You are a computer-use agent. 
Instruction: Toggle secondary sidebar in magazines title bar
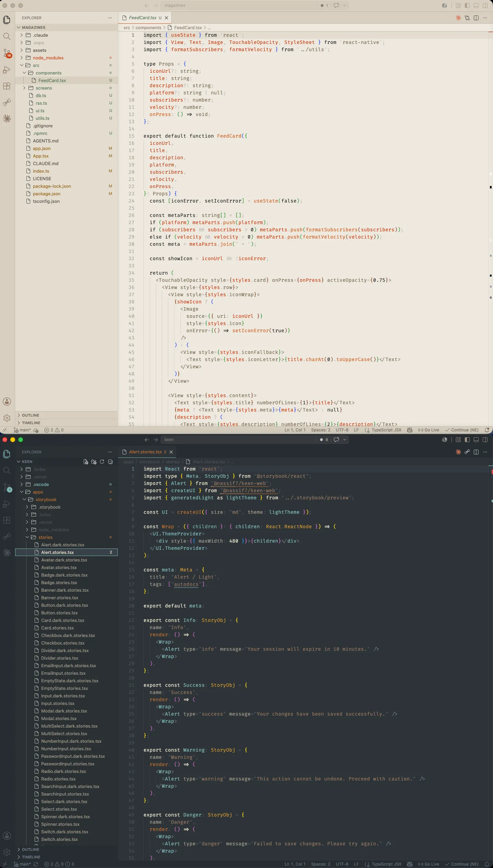[x=485, y=5]
